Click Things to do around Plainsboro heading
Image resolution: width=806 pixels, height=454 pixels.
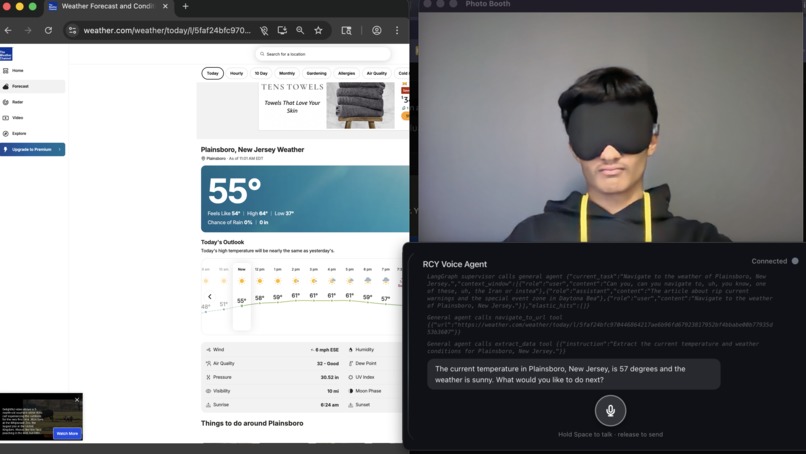click(x=252, y=423)
